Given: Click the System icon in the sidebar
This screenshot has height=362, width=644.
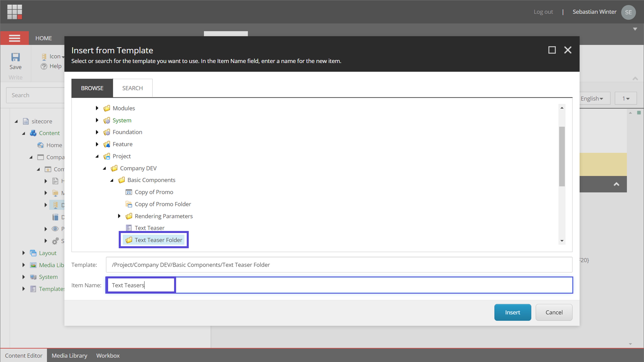Looking at the screenshot, I should pos(33,277).
